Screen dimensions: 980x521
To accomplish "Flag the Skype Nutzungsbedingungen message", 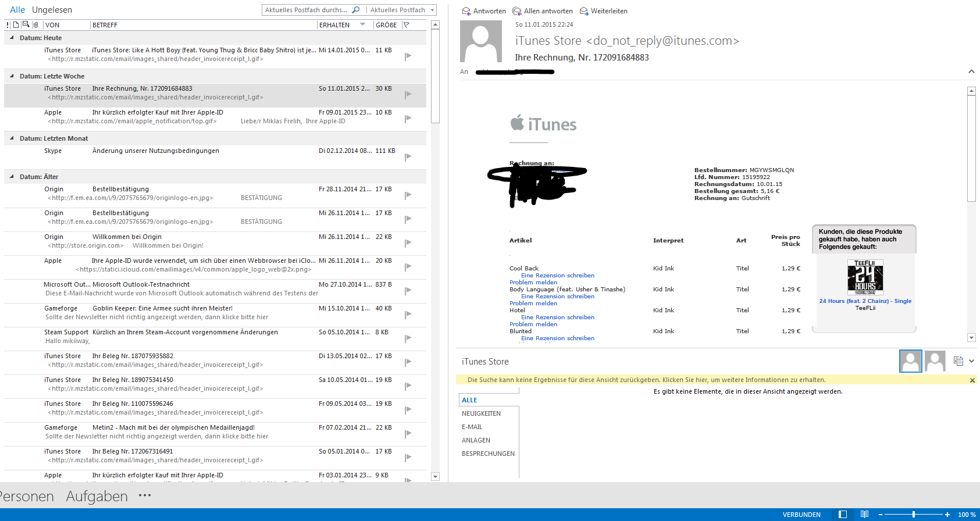I will tap(408, 156).
